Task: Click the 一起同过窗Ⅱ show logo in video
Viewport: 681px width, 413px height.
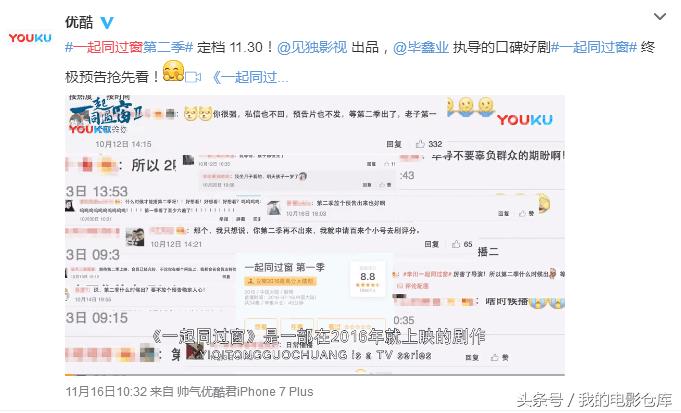Action: click(x=105, y=115)
